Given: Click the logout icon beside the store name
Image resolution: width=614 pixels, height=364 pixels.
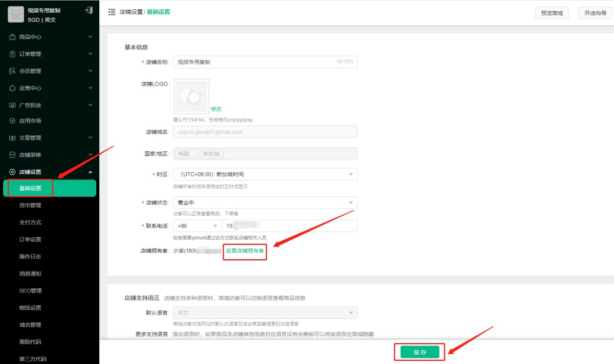Looking at the screenshot, I should click(x=89, y=10).
